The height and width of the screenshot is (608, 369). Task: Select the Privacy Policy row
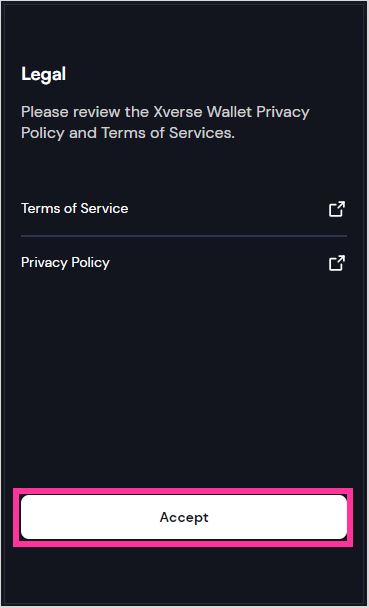tap(184, 263)
